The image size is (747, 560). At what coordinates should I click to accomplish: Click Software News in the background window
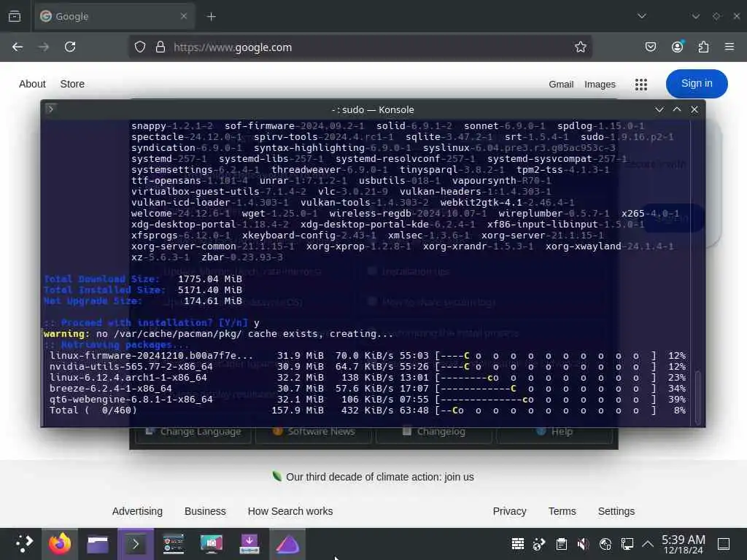[314, 432]
